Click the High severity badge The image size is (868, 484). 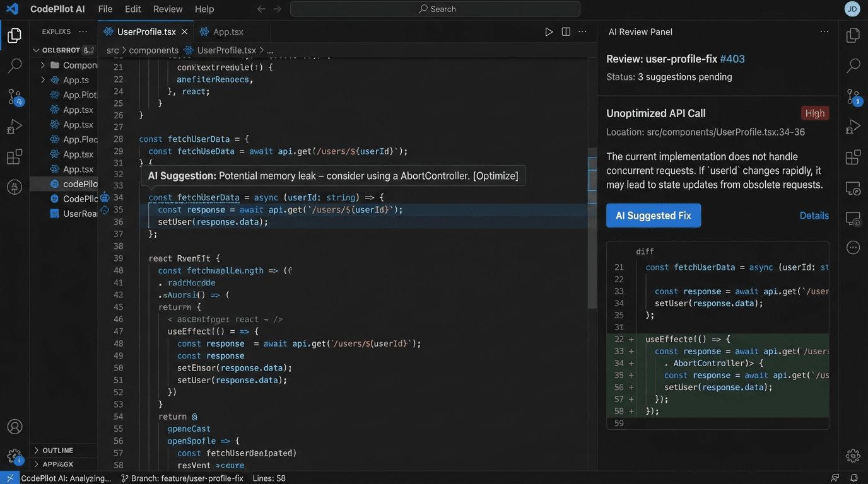tap(815, 113)
